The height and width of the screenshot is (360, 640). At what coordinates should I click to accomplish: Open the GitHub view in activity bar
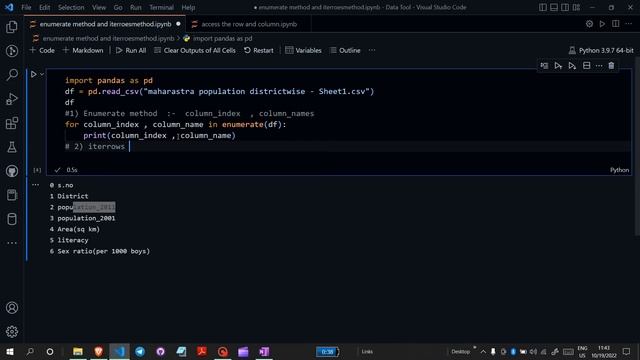[x=12, y=171]
